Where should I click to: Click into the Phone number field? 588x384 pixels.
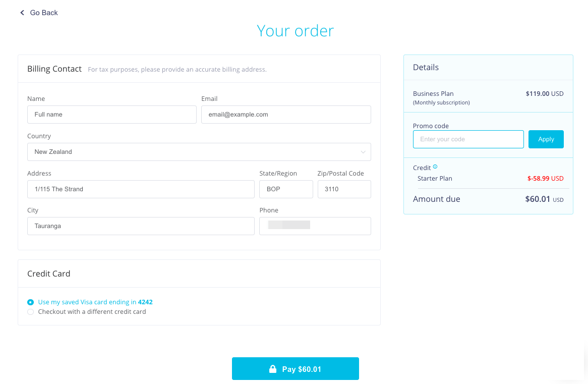coord(315,226)
